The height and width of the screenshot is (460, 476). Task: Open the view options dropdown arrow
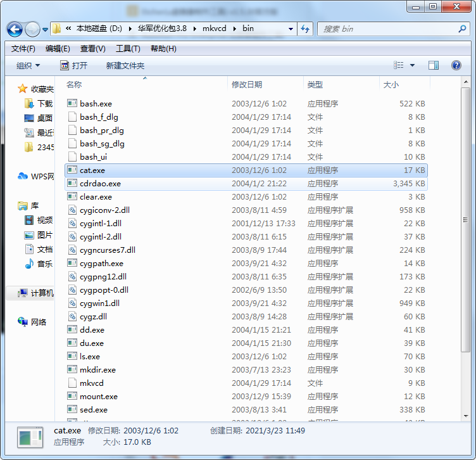(x=412, y=65)
